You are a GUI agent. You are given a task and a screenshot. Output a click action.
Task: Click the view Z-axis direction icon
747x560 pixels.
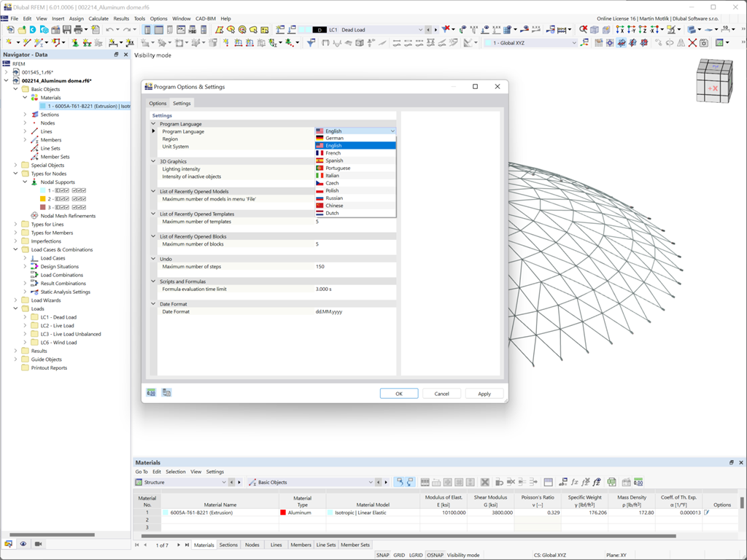(x=642, y=29)
